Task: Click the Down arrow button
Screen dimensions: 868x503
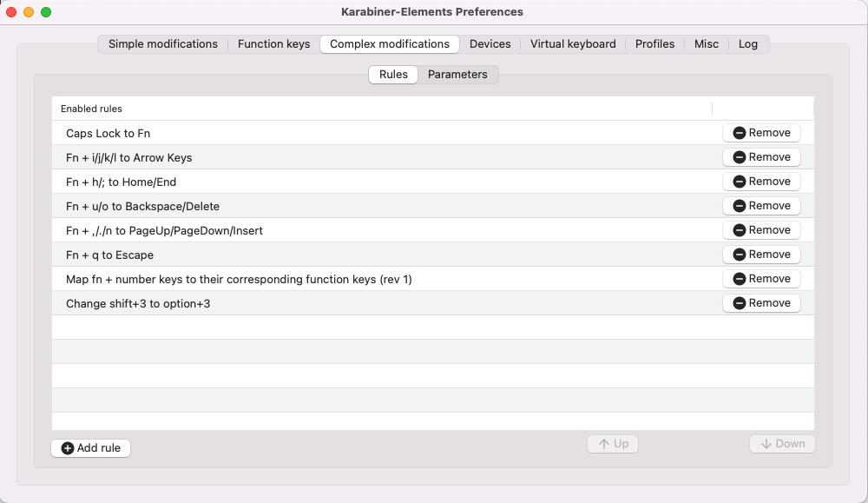Action: (x=782, y=444)
